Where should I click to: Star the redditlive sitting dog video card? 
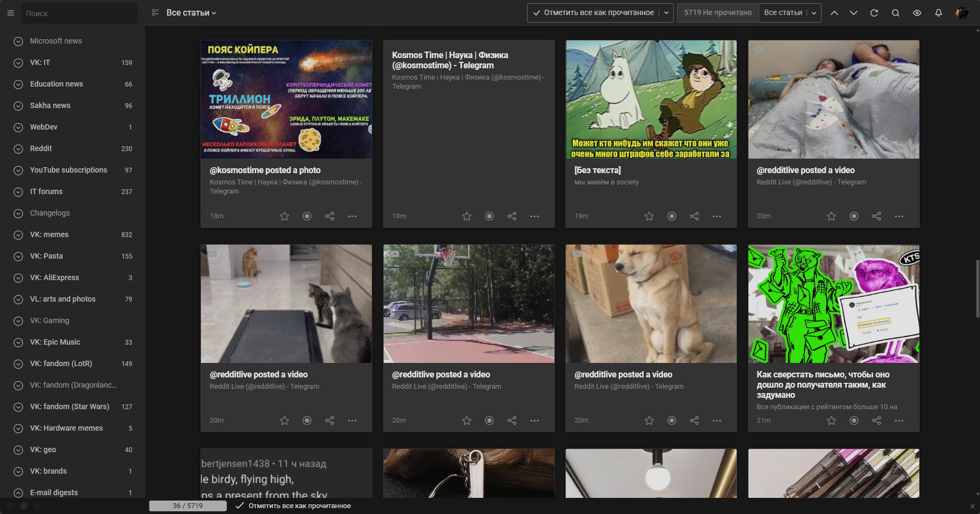point(650,420)
